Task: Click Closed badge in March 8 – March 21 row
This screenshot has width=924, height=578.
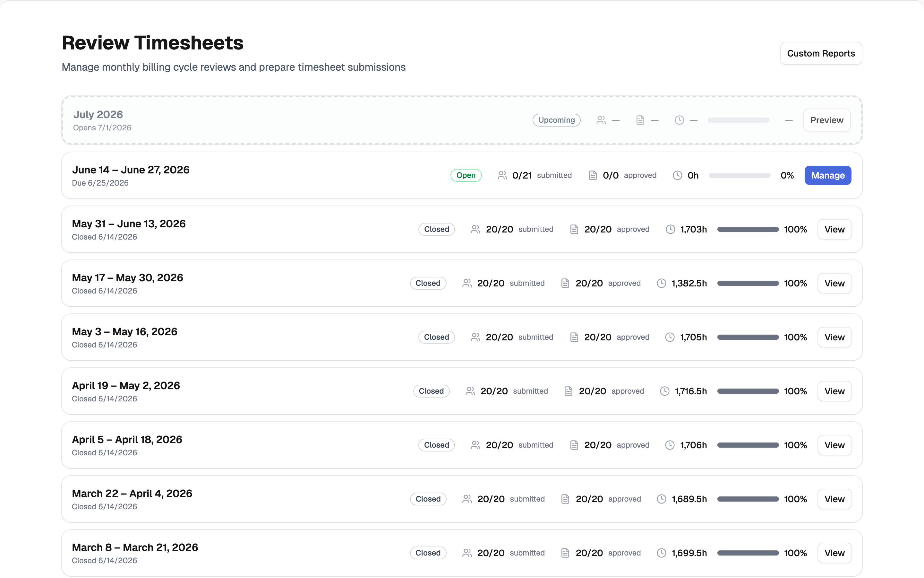Action: click(x=428, y=553)
